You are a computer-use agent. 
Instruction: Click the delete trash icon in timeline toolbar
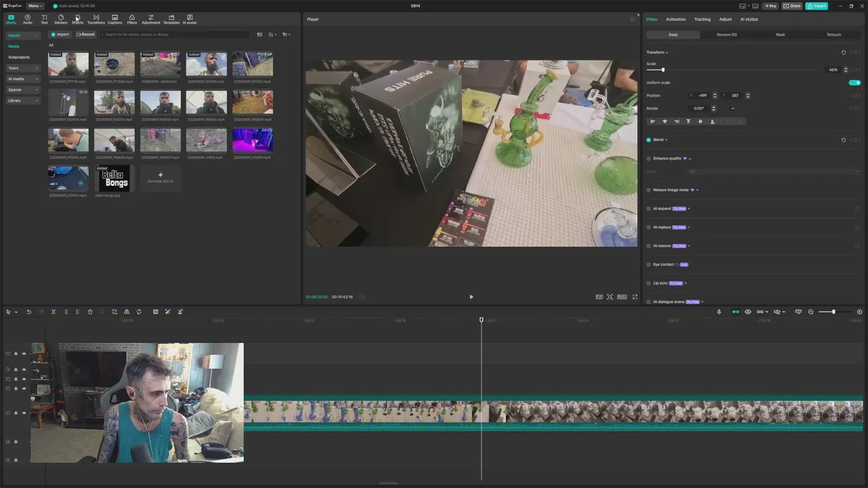pyautogui.click(x=90, y=312)
